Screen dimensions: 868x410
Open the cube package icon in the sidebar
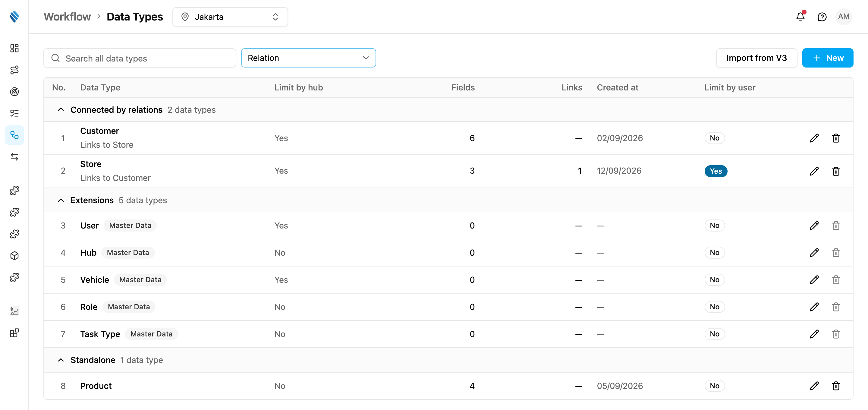14,256
